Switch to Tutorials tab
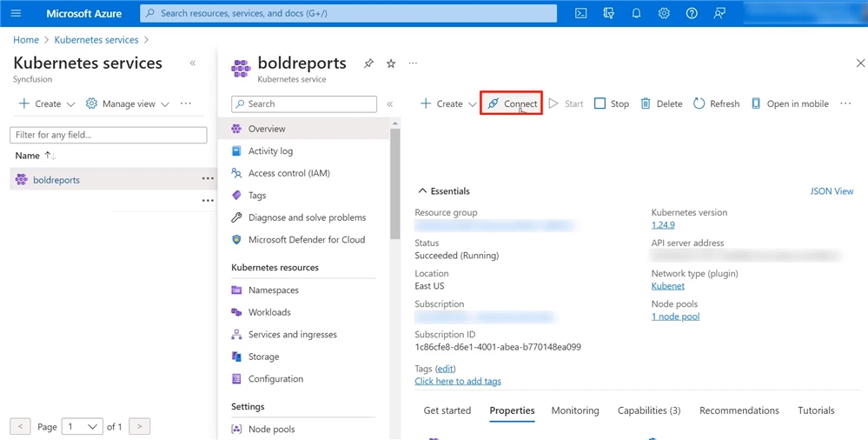This screenshot has width=868, height=440. tap(816, 410)
